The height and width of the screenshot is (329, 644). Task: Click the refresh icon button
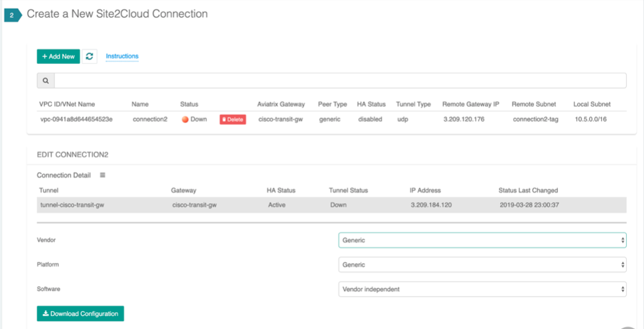click(x=89, y=56)
